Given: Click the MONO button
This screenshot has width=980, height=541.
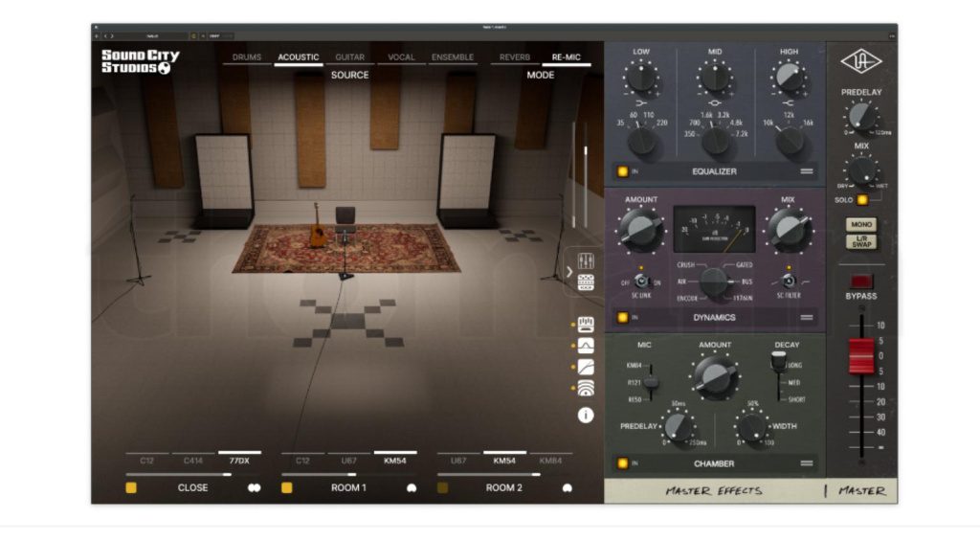Looking at the screenshot, I should [x=861, y=224].
